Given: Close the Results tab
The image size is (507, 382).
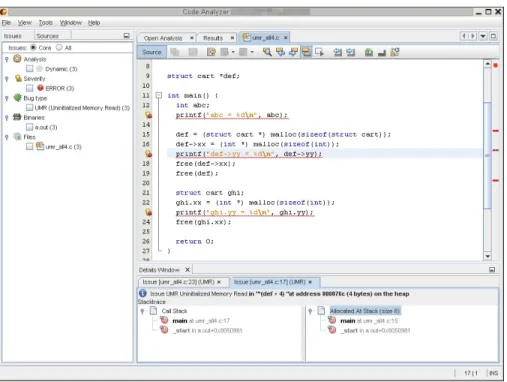Looking at the screenshot, I should (x=232, y=38).
